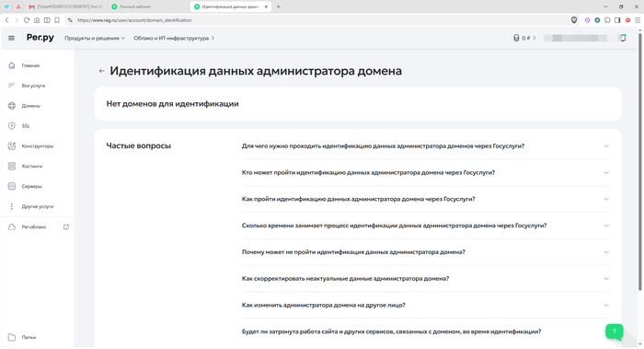Restore down the browser window

pyautogui.click(x=621, y=6)
